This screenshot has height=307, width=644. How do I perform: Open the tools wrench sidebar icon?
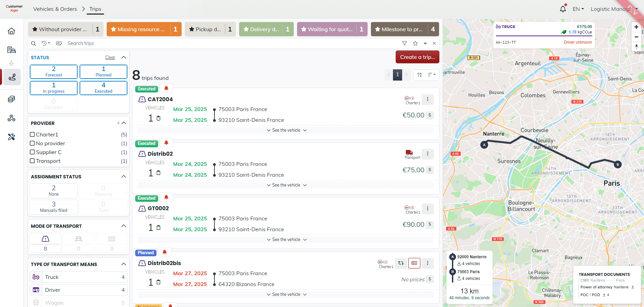click(x=12, y=137)
